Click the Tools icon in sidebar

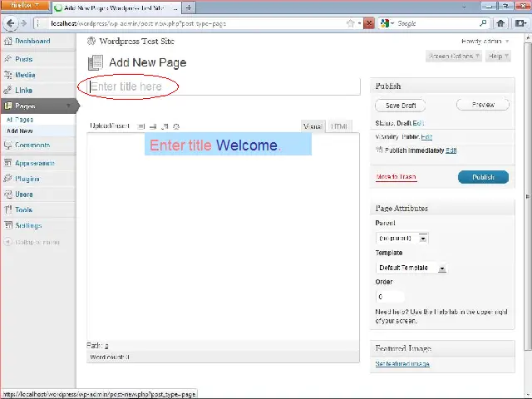click(7, 209)
